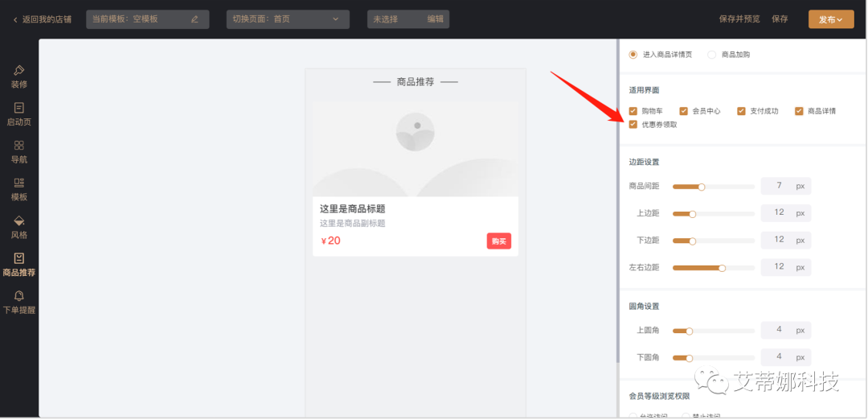The image size is (868, 420).
Task: Click the 商品推荐 header in preview
Action: pyautogui.click(x=416, y=82)
